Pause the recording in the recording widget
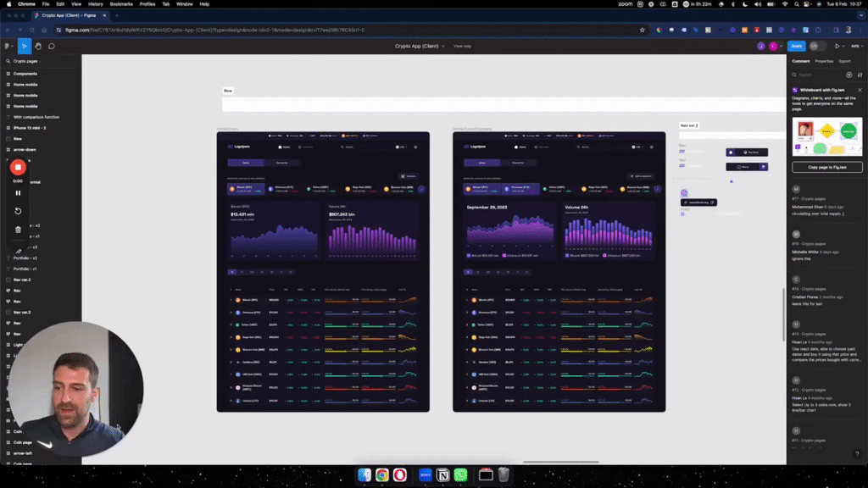This screenshot has height=488, width=868. [18, 193]
